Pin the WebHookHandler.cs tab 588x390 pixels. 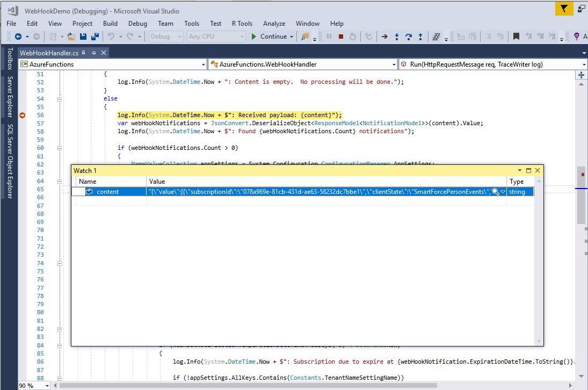(93, 53)
